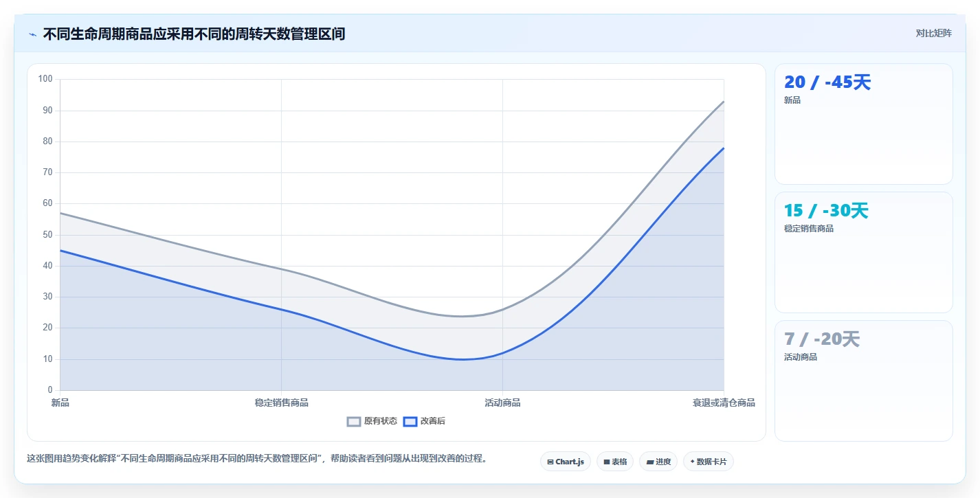This screenshot has width=980, height=498.
Task: Click the 活动商品 x-axis label
Action: (x=502, y=403)
